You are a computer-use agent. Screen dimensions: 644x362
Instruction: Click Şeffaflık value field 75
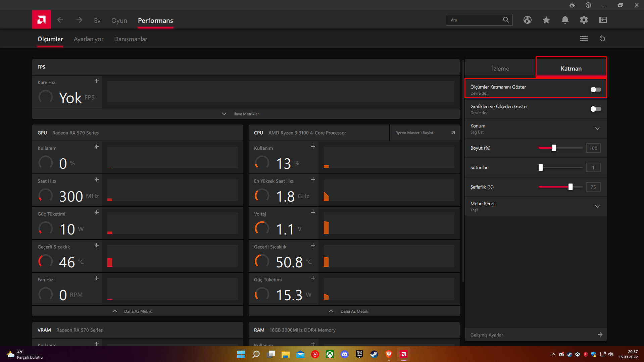(593, 187)
